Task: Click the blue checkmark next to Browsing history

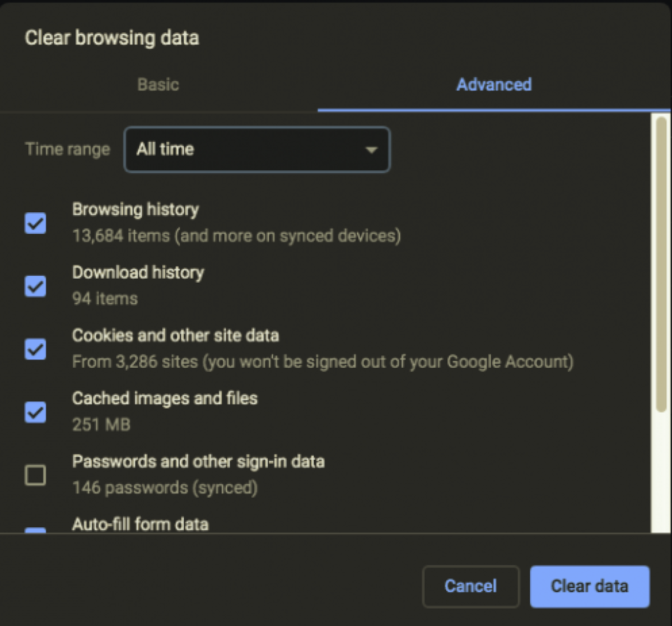Action: pyautogui.click(x=35, y=223)
